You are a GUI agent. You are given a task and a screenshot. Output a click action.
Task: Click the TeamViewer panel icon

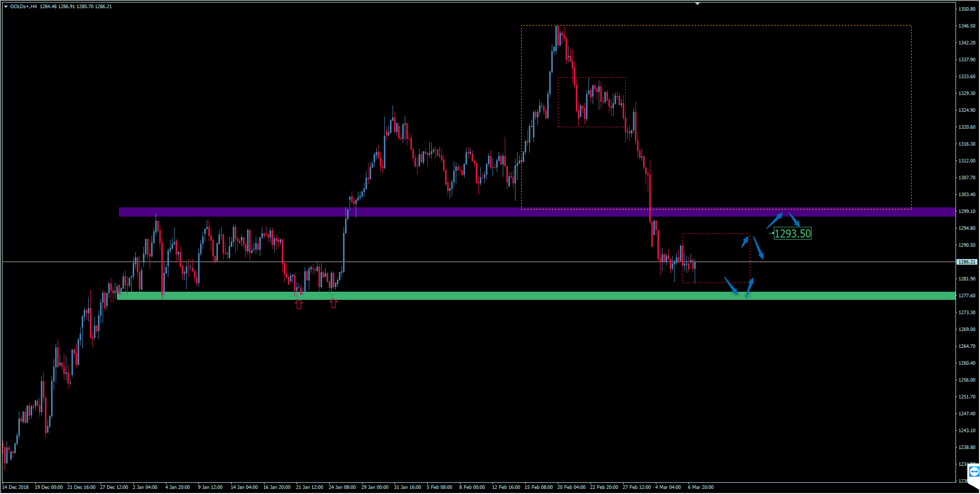974,472
